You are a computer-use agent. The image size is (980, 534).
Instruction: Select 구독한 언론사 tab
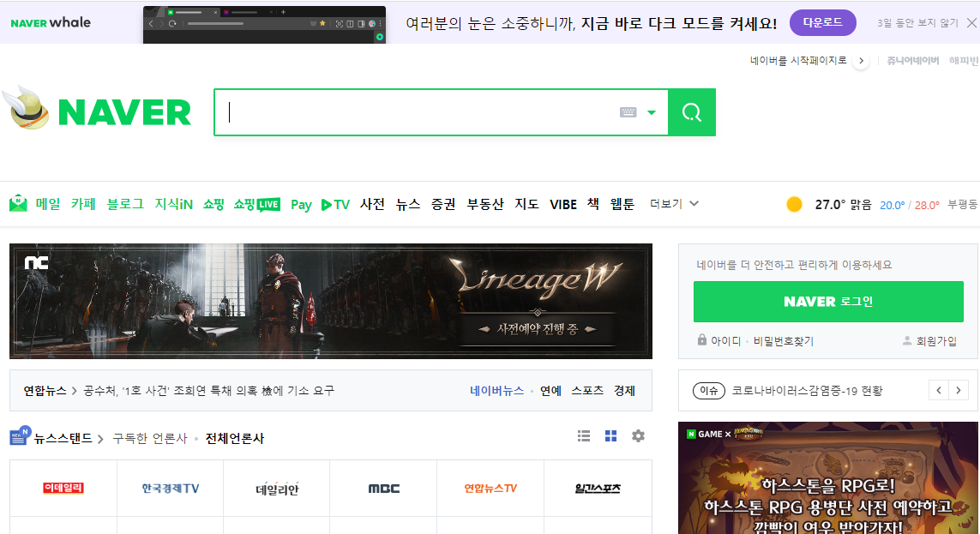150,439
